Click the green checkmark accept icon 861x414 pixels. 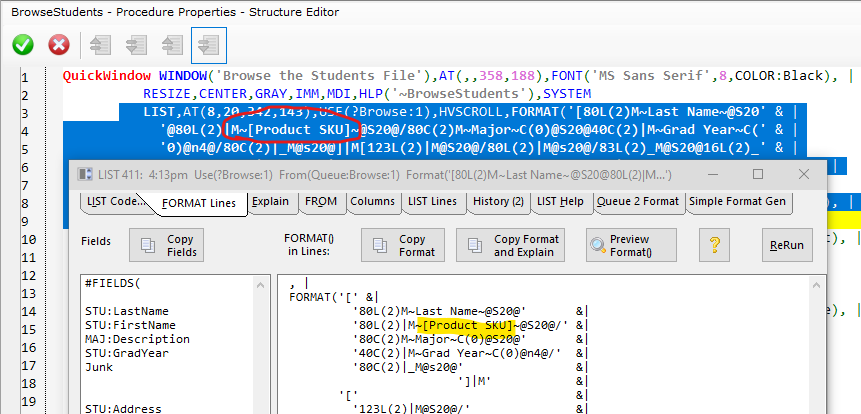23,45
